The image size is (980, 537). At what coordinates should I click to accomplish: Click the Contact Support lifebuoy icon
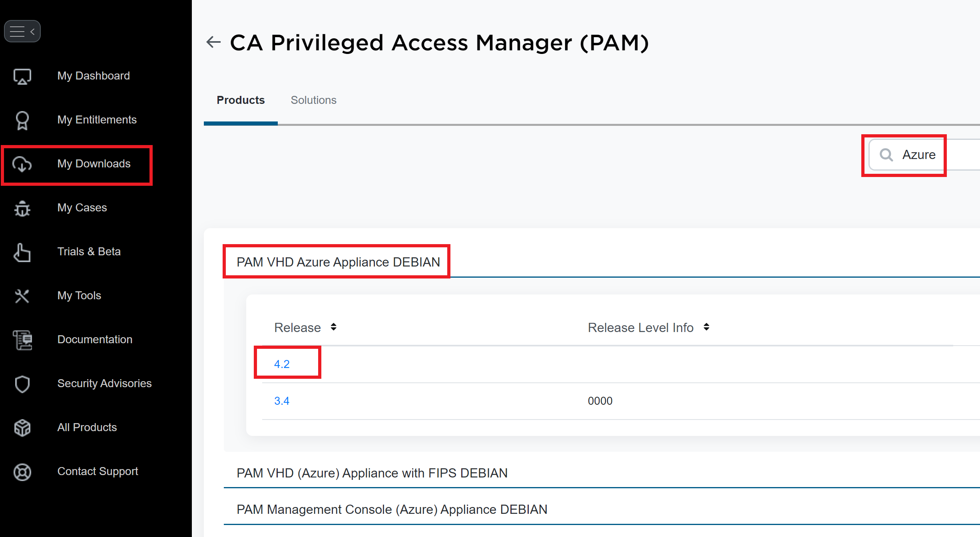tap(22, 472)
